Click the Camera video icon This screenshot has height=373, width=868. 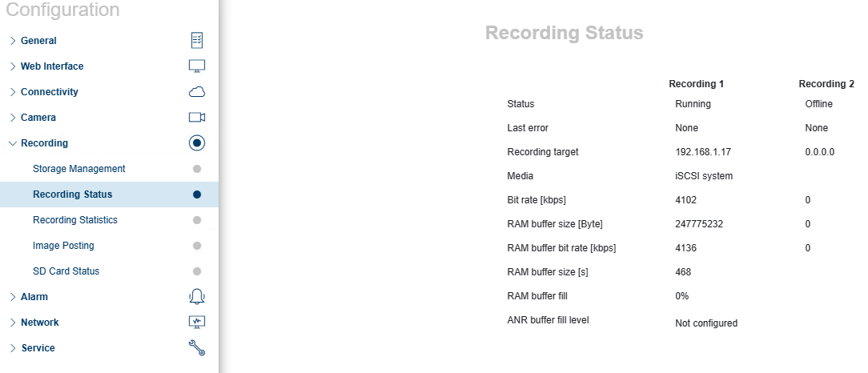197,118
